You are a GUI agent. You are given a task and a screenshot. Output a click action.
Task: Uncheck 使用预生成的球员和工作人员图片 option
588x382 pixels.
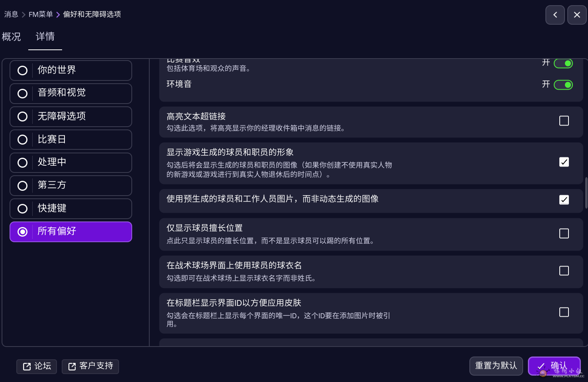tap(564, 200)
